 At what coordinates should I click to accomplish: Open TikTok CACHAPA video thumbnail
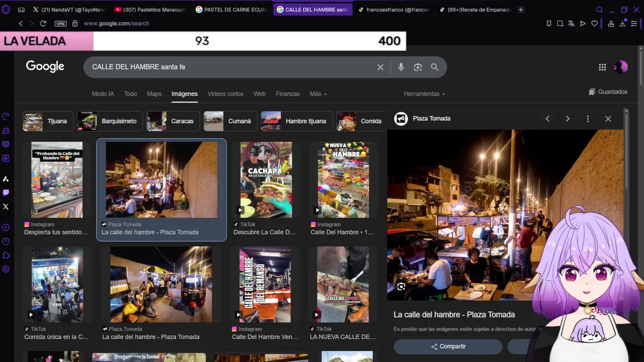[266, 179]
